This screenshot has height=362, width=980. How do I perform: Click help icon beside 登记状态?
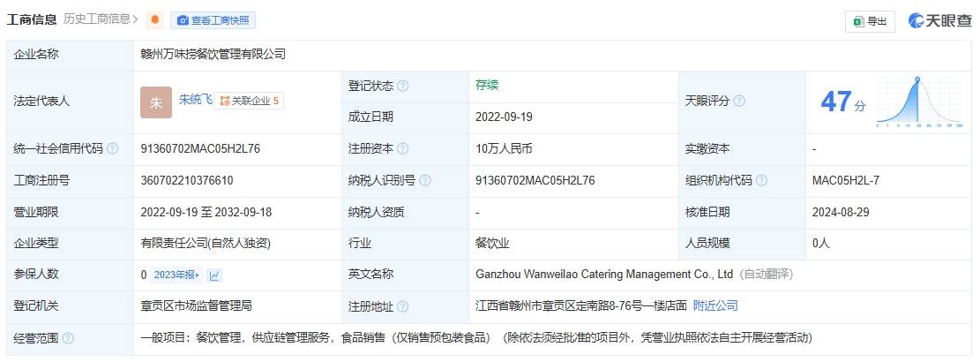pyautogui.click(x=403, y=87)
